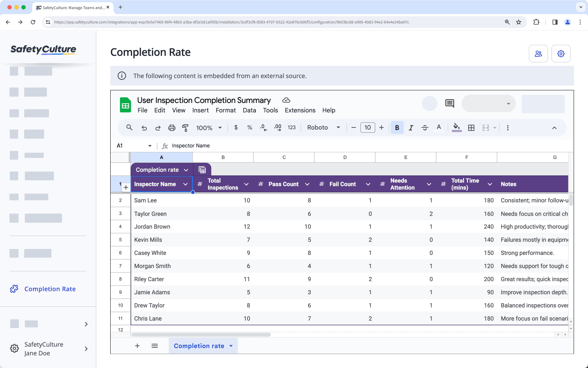588x368 pixels.
Task: Select the Print icon in the toolbar
Action: pyautogui.click(x=172, y=127)
